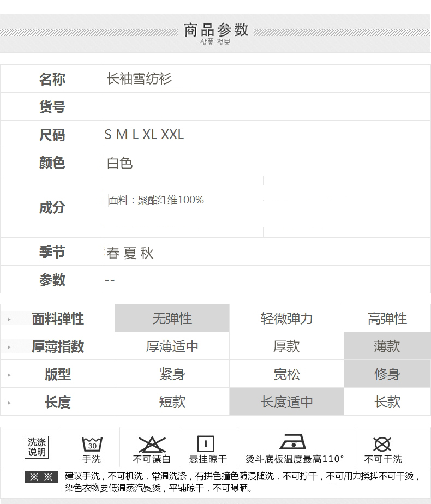The height and width of the screenshot is (504, 431).
Task: Click the do-not-bleach crossed triangle icon
Action: (152, 443)
